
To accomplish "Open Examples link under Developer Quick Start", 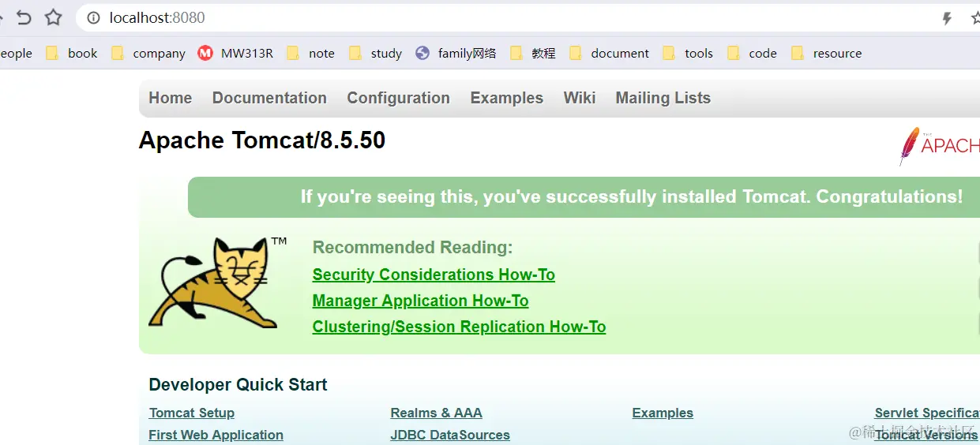I will coord(663,413).
